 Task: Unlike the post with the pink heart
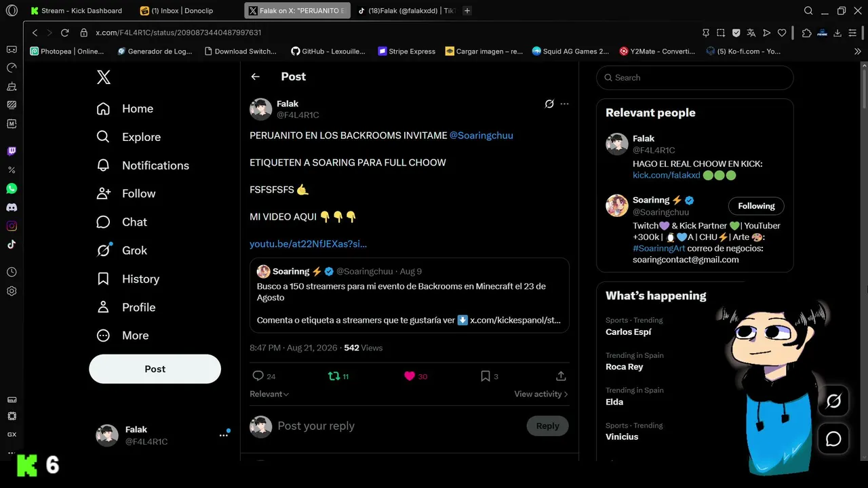click(x=410, y=376)
